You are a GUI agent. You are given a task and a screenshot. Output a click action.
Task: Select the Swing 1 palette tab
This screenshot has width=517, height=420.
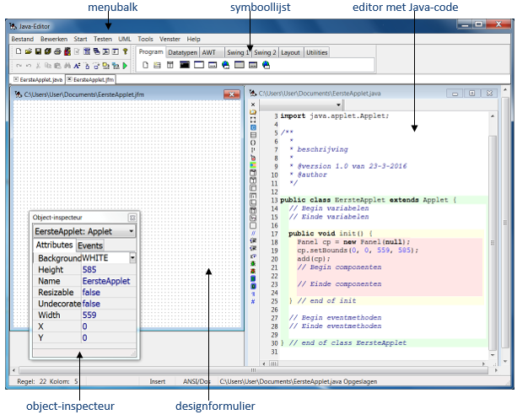coord(234,52)
